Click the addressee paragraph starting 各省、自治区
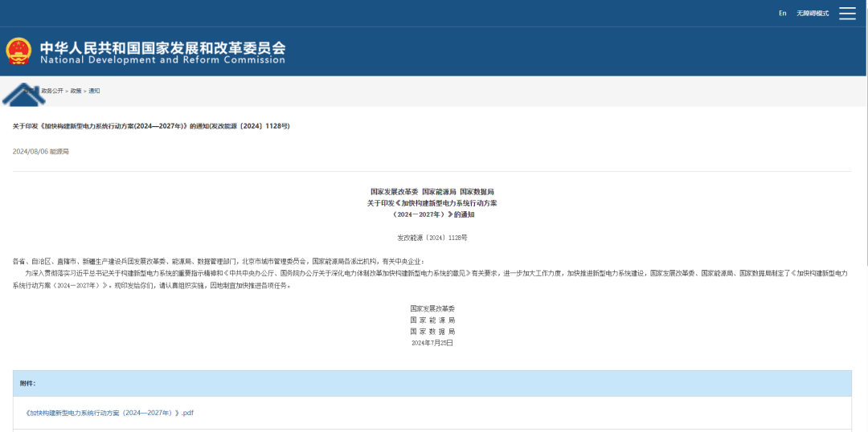Viewport: 868px width, 432px height. [219, 261]
